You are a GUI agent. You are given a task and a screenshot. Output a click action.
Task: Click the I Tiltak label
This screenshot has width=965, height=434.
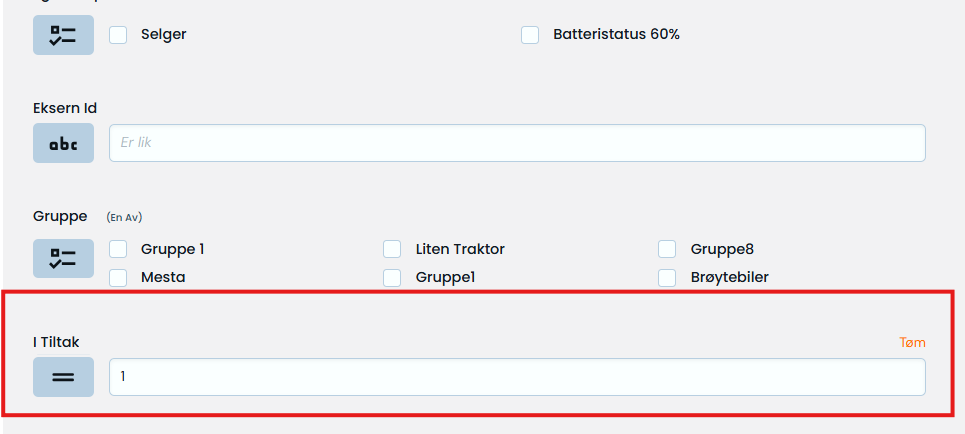coord(56,342)
